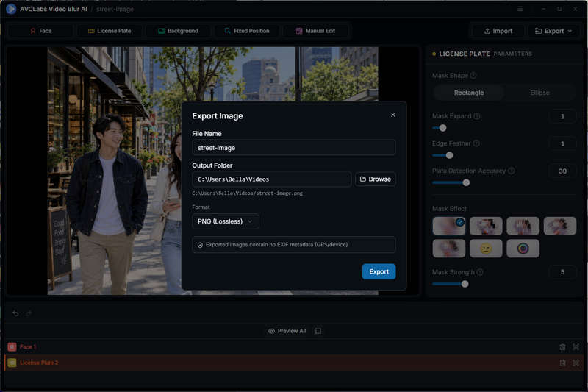Select the fourth mask effect thumbnail
Viewport: 588px width, 392px height.
pos(560,227)
